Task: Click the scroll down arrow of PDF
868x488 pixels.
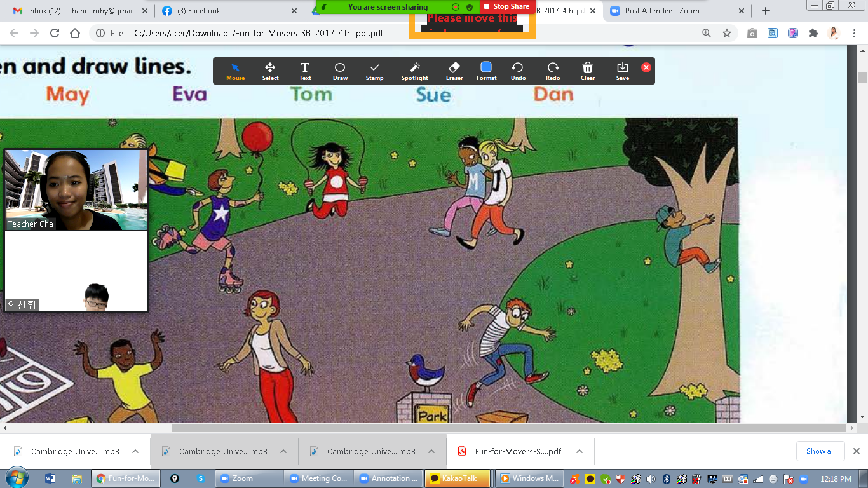Action: [x=862, y=417]
